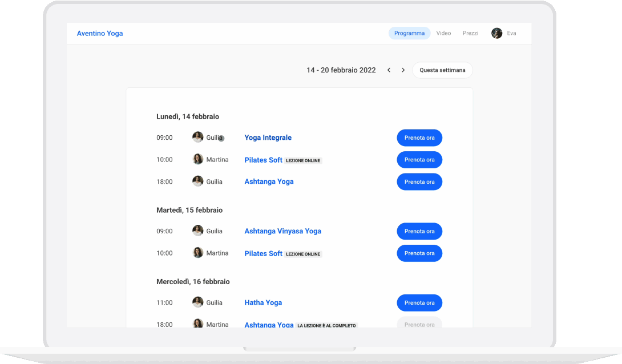Open Eva's profile avatar
The width and height of the screenshot is (622, 364).
496,33
